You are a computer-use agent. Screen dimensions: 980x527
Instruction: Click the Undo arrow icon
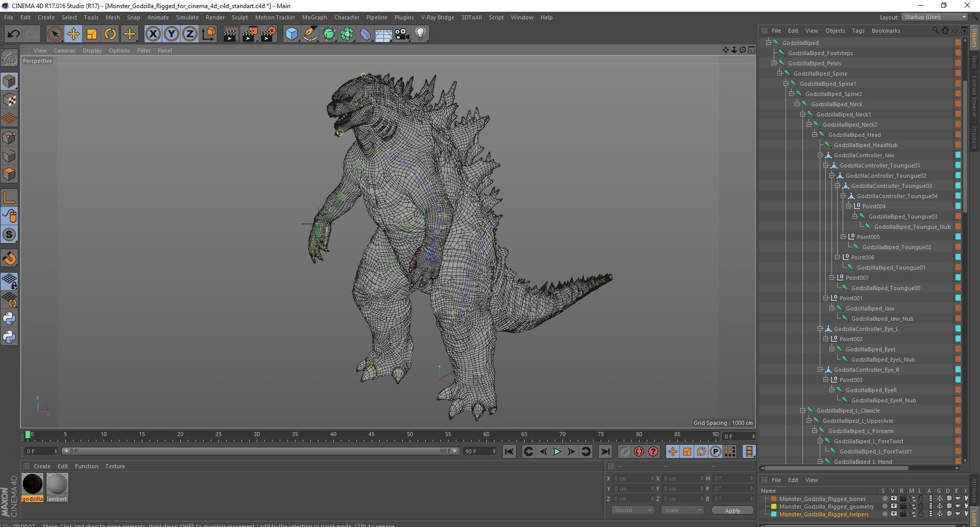click(13, 34)
